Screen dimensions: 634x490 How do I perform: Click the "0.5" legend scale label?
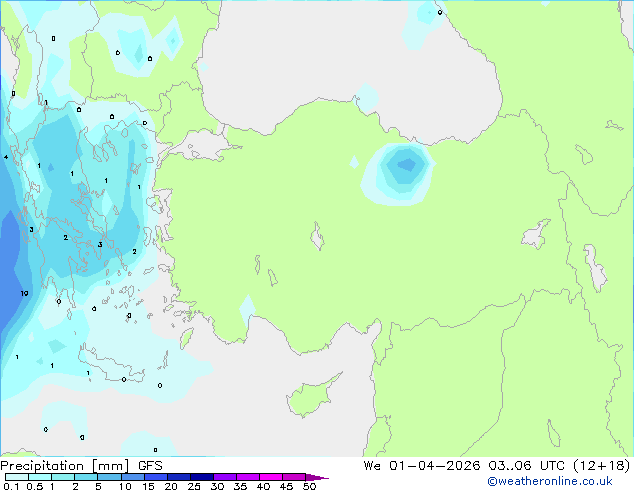35,486
